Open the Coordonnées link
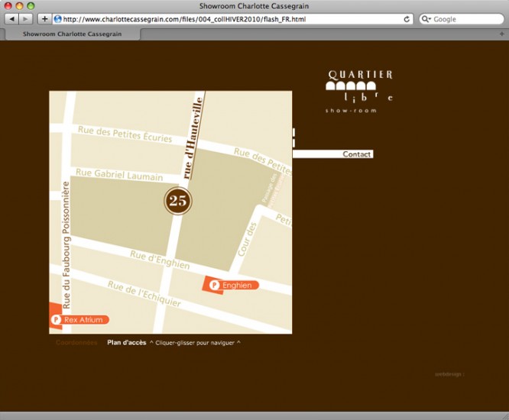Image resolution: width=509 pixels, height=420 pixels. (x=76, y=342)
